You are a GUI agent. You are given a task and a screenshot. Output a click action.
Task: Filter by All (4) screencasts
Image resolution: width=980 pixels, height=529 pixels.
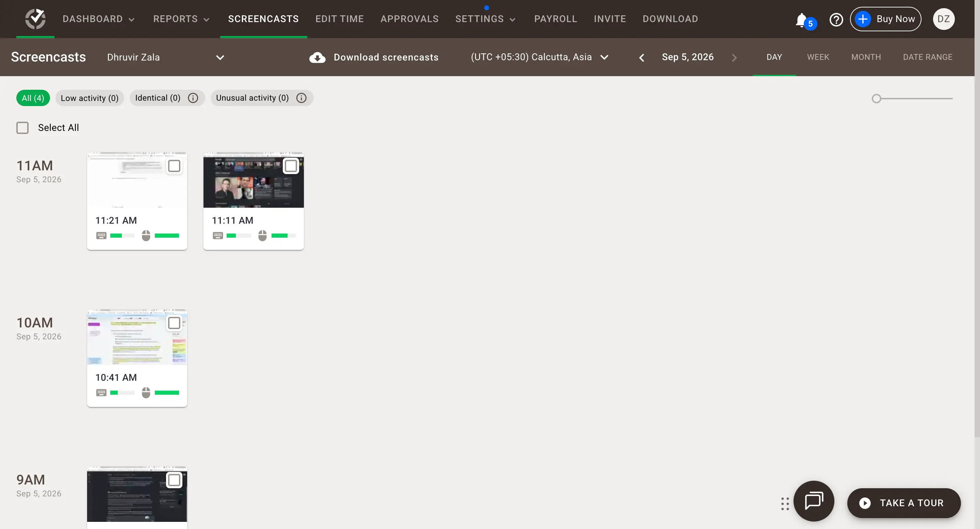(33, 98)
